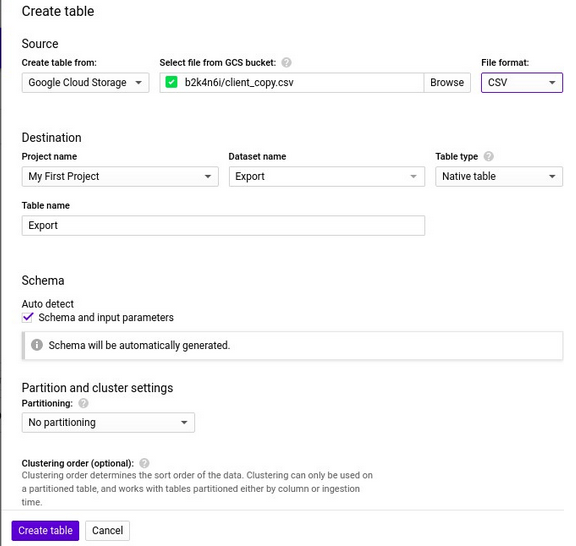Click the Table name input field

click(223, 225)
